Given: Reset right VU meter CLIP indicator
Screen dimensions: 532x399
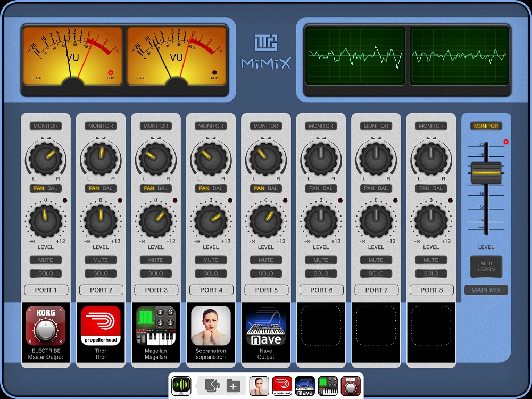Looking at the screenshot, I should click(214, 72).
